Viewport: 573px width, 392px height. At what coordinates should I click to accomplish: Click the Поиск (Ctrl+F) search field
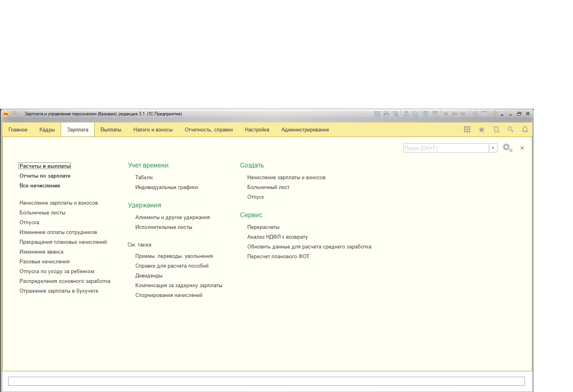click(x=446, y=148)
